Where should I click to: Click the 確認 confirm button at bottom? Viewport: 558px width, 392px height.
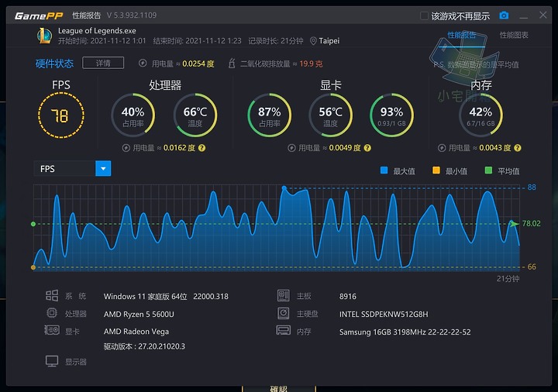(x=279, y=388)
